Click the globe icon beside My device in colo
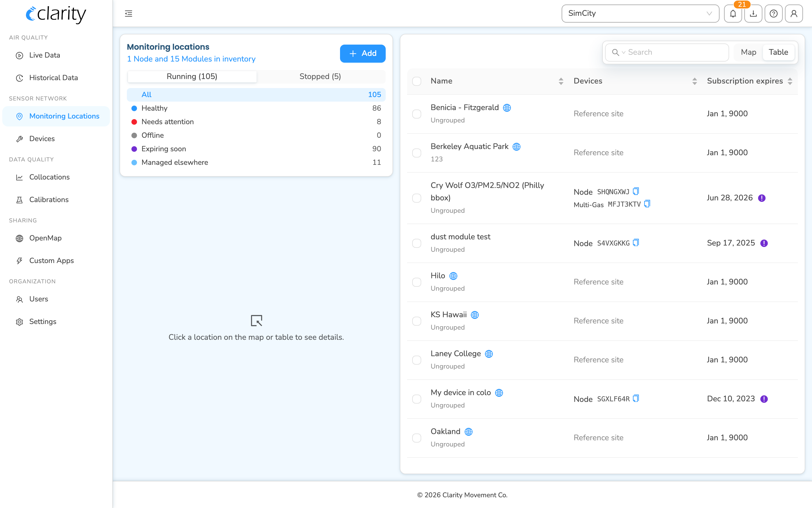The image size is (812, 508). coord(499,393)
